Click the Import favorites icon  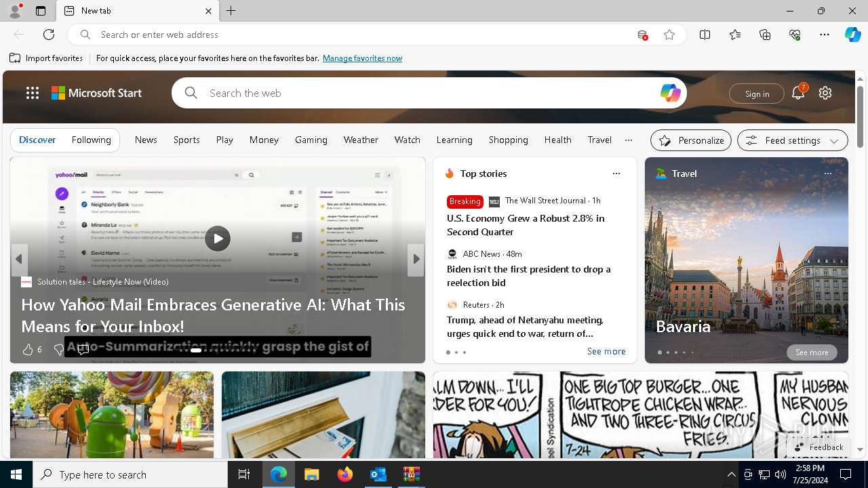(15, 58)
